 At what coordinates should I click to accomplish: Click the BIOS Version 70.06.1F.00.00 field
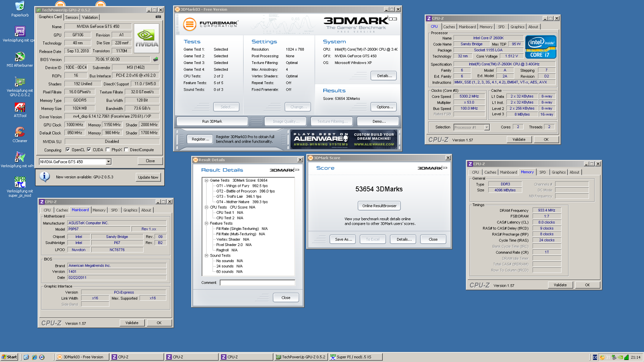[107, 59]
